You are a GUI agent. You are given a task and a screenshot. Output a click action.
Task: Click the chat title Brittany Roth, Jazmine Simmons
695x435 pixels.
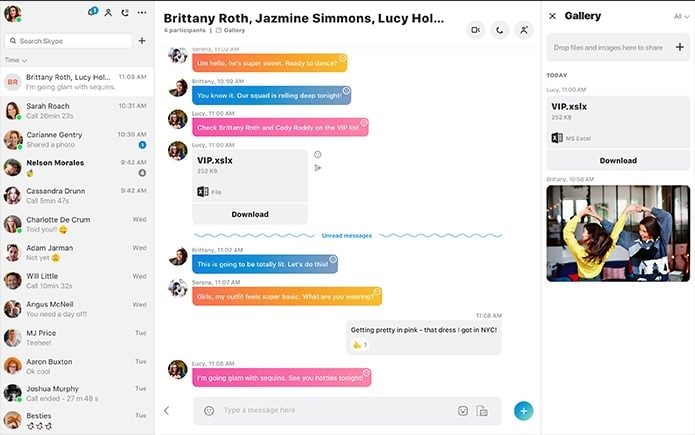(x=304, y=18)
